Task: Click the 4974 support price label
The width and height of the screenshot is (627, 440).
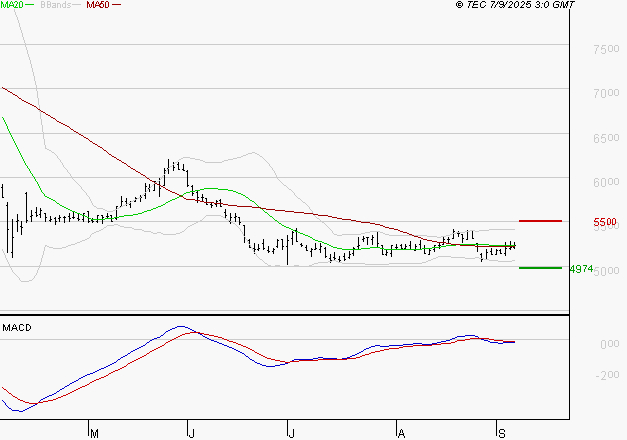Action: click(x=581, y=269)
